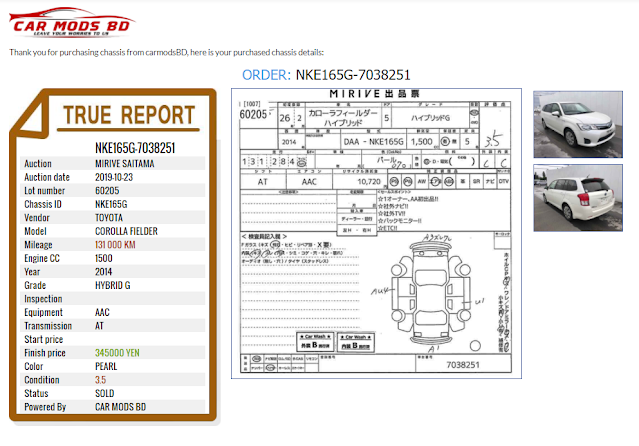Image resolution: width=639 pixels, height=446 pixels.
Task: Select the MIRIVE SAITAMA auction value
Action: coord(125,164)
